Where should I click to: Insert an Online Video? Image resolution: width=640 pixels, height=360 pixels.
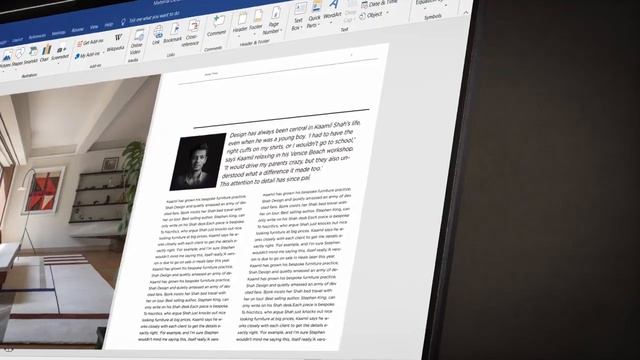point(136,42)
